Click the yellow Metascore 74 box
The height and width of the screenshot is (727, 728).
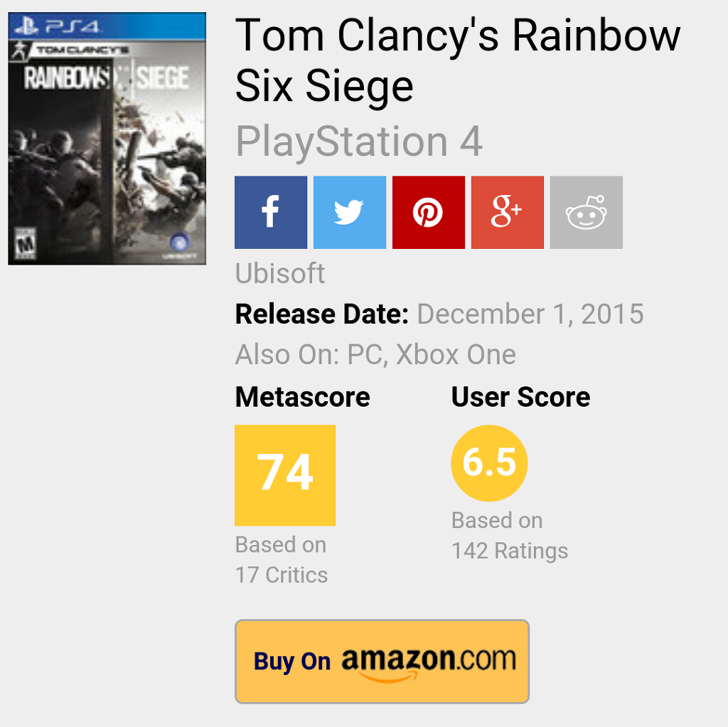pyautogui.click(x=285, y=474)
